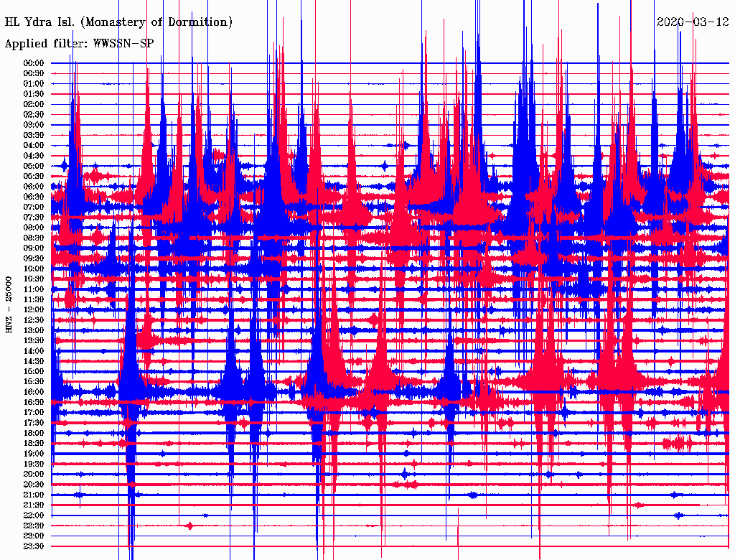The width and height of the screenshot is (735, 560).
Task: Click the 18:00 time row label
Action: click(x=34, y=433)
